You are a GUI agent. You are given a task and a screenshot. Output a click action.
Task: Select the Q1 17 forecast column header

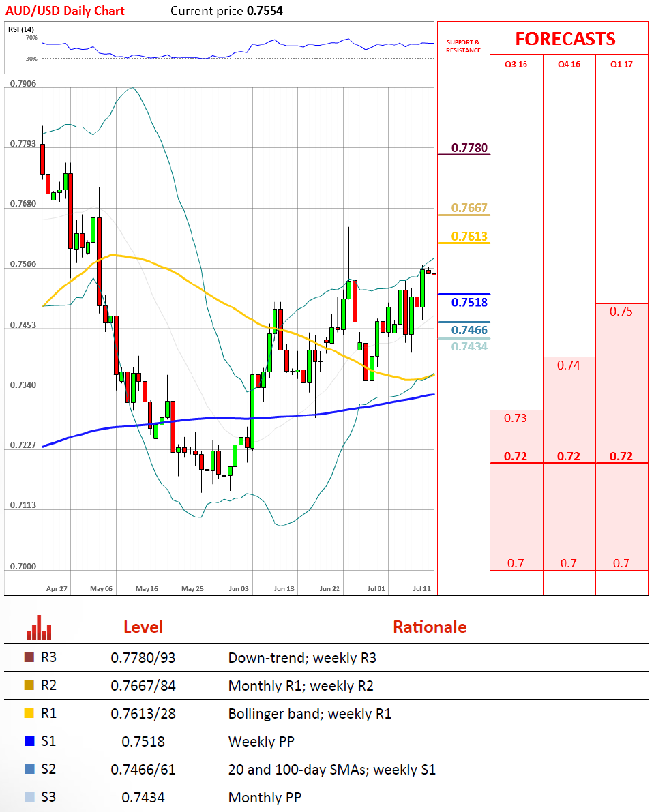(621, 64)
